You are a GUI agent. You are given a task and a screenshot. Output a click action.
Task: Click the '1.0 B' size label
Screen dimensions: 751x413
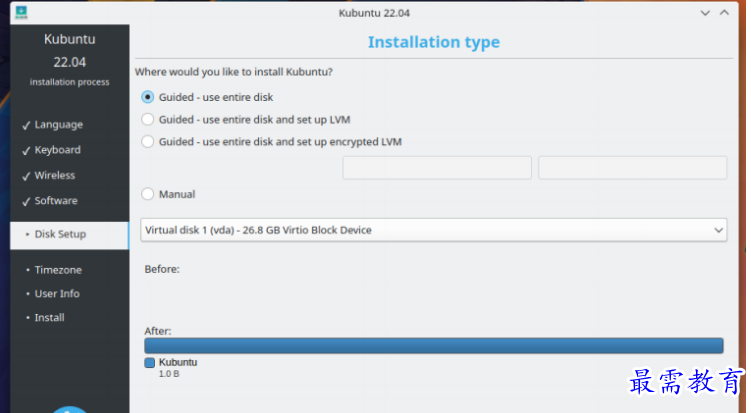click(169, 374)
